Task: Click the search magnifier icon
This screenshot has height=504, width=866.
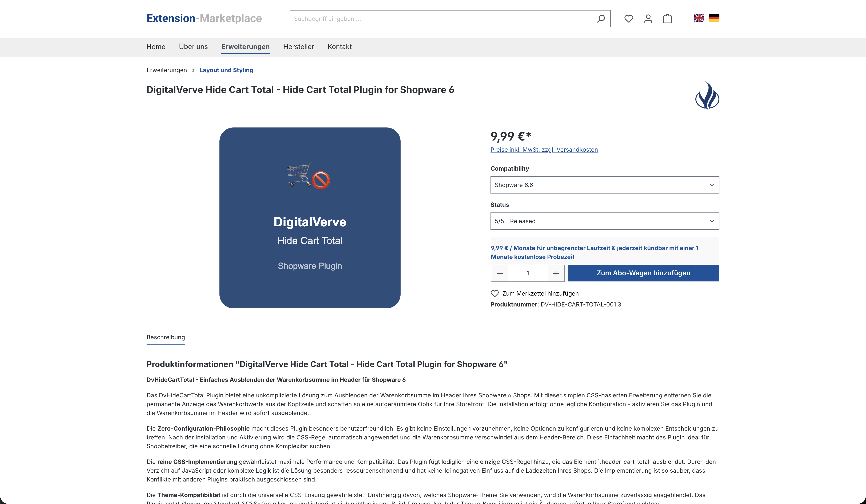Action: pos(601,19)
